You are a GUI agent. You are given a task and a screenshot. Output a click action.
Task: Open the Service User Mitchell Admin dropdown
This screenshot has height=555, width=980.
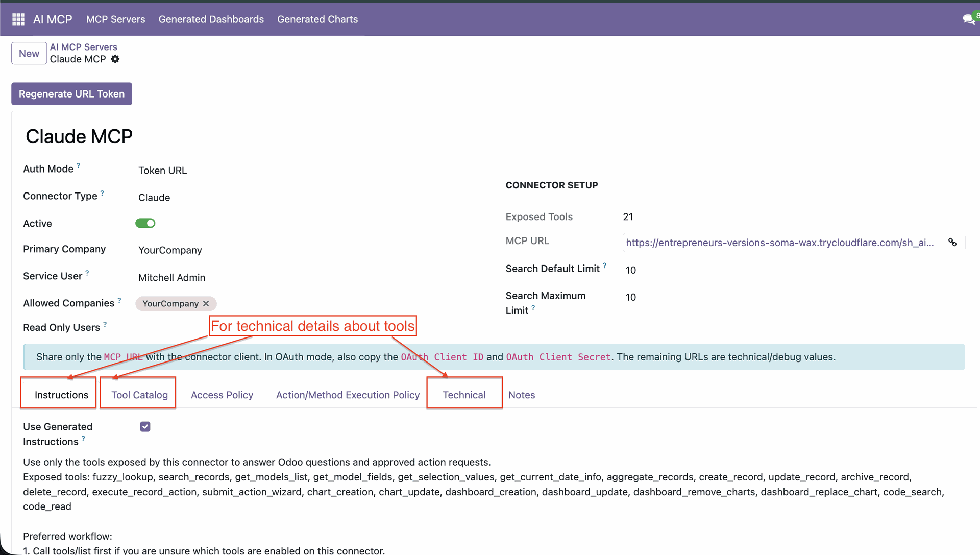coord(171,278)
